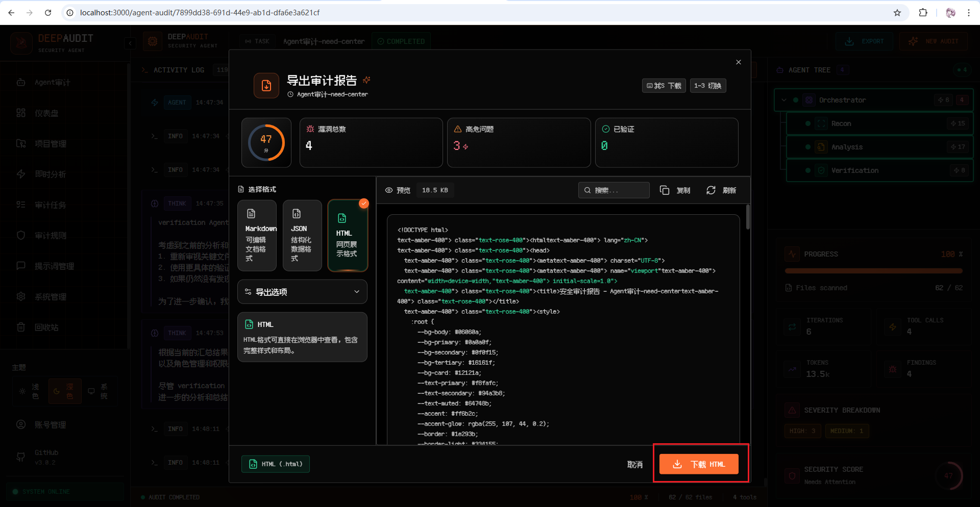Reload the browser page
Screen dimensions: 980x507
[x=48, y=13]
